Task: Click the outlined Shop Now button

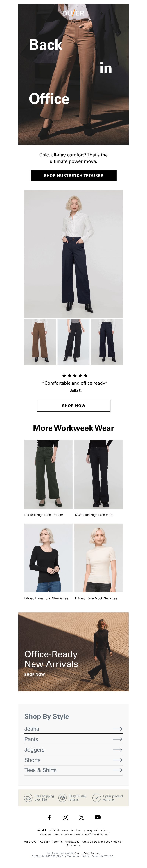Action: [x=73, y=406]
